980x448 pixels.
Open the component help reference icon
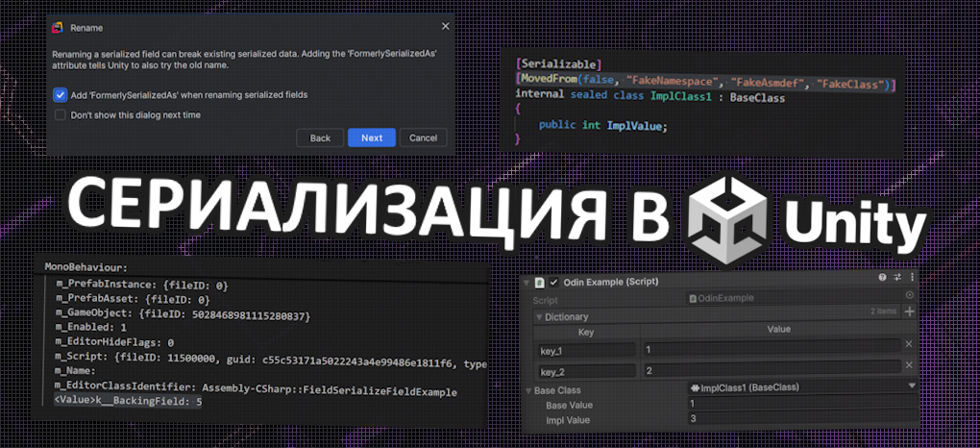pos(883,277)
